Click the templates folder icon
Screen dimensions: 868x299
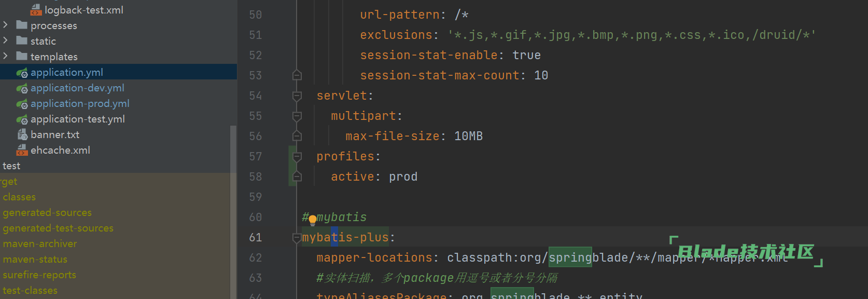[x=22, y=56]
